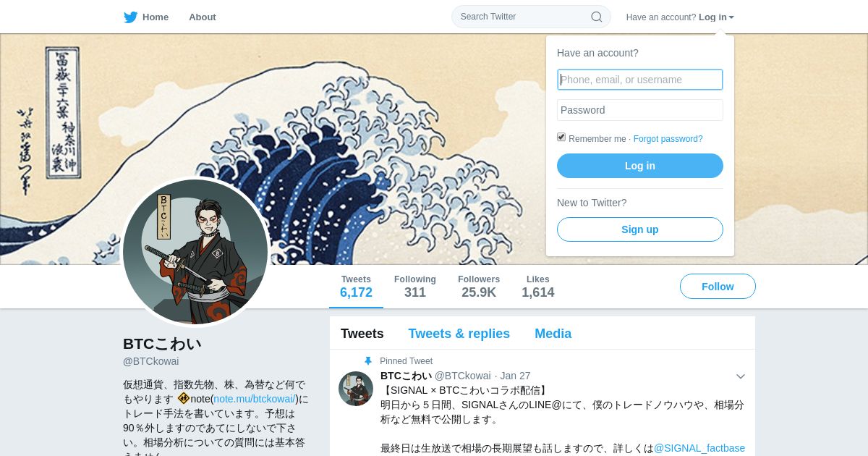Click the Sign up button

(640, 229)
